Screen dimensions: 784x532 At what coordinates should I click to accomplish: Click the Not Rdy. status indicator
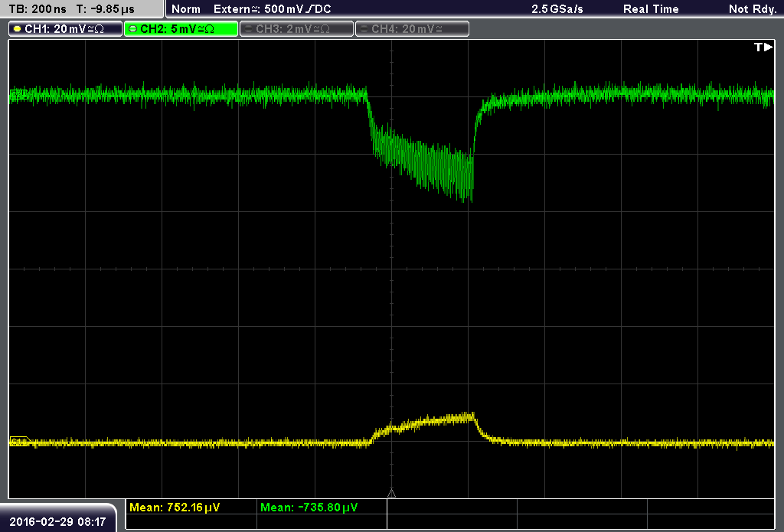(753, 9)
